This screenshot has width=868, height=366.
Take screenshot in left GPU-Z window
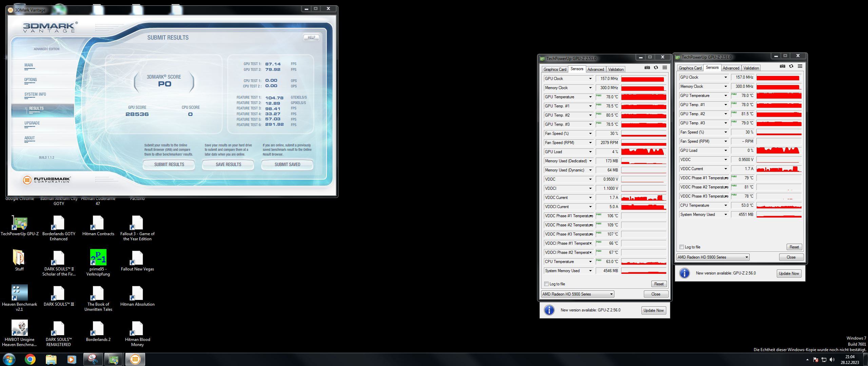(x=647, y=68)
